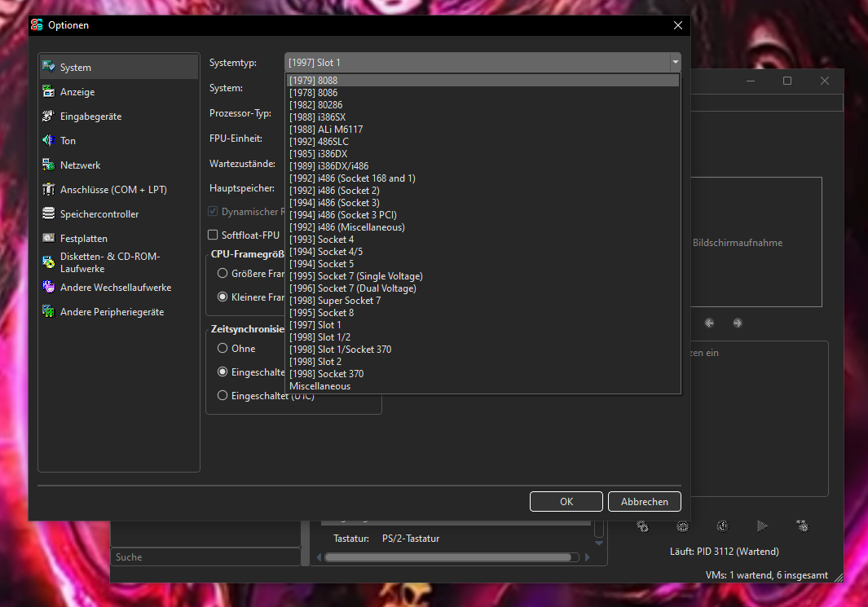The width and height of the screenshot is (868, 607).
Task: Confirm settings with the OK button
Action: point(566,501)
